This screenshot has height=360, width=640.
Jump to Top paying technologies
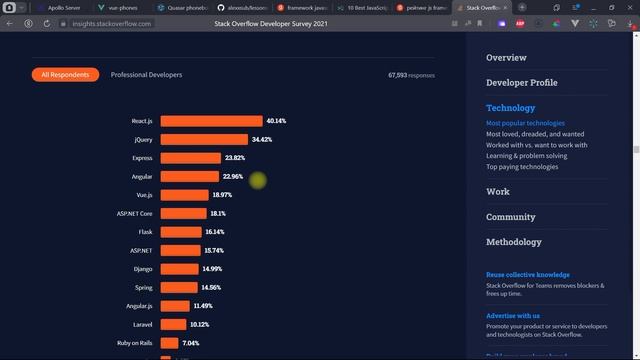(x=522, y=167)
